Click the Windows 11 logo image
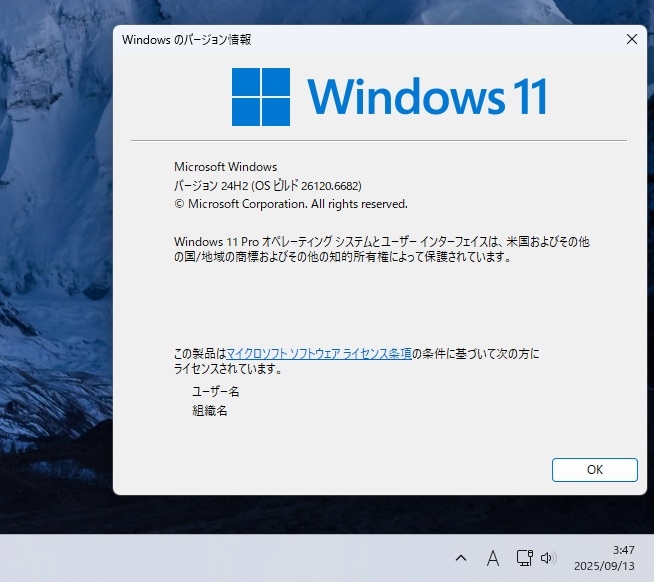 (389, 97)
